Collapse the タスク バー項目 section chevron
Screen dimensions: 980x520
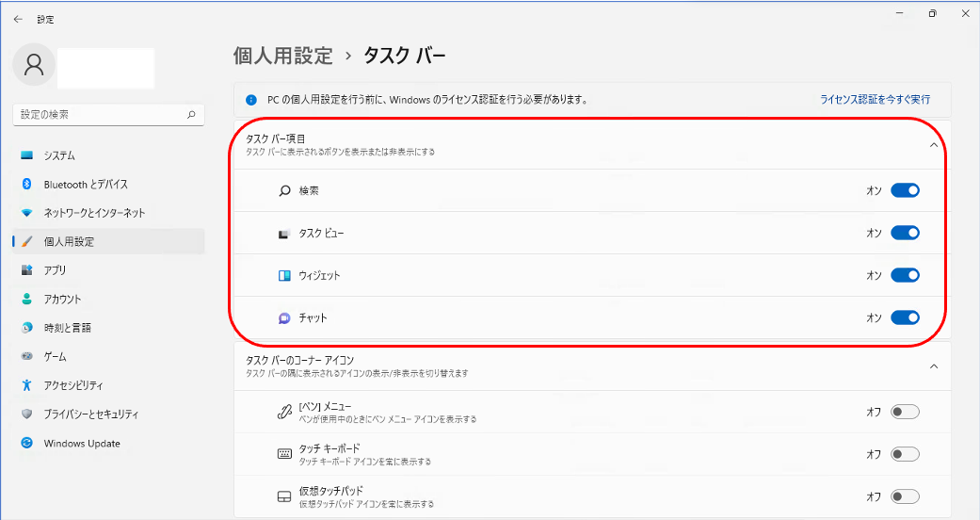point(934,145)
